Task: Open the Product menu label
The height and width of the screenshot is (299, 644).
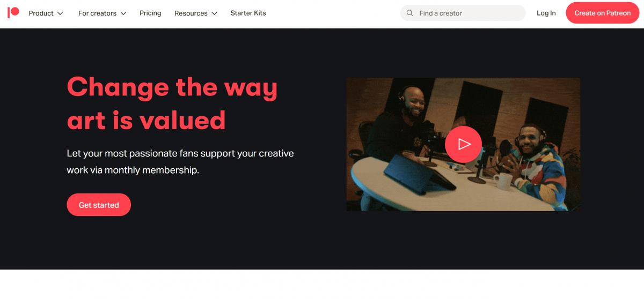Action: pyautogui.click(x=41, y=13)
